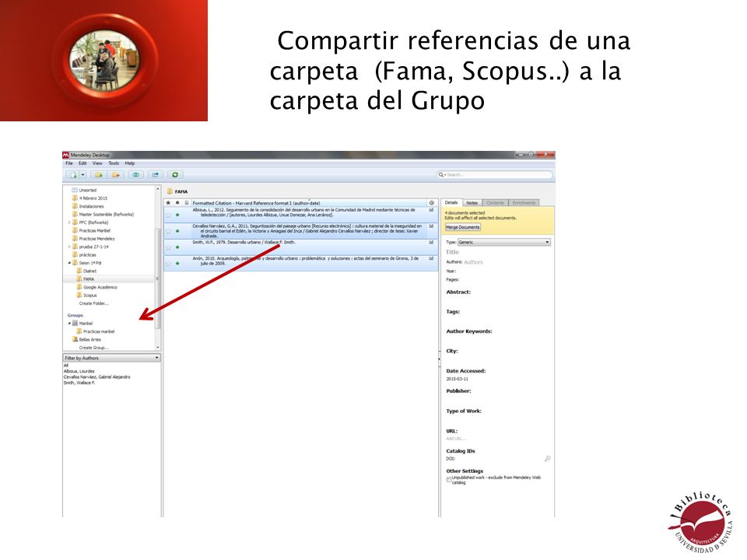Toggle favorite star for Anón 2010 reference
The height and width of the screenshot is (560, 747).
click(x=168, y=264)
